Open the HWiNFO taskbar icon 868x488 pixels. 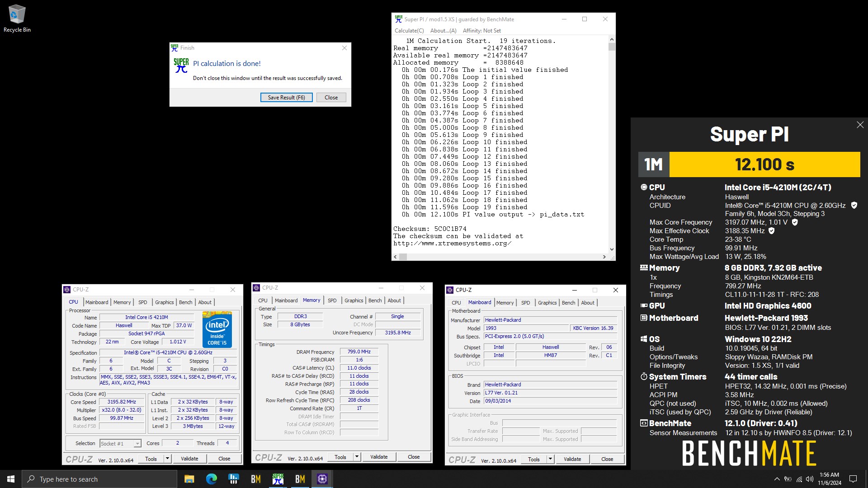tap(233, 479)
